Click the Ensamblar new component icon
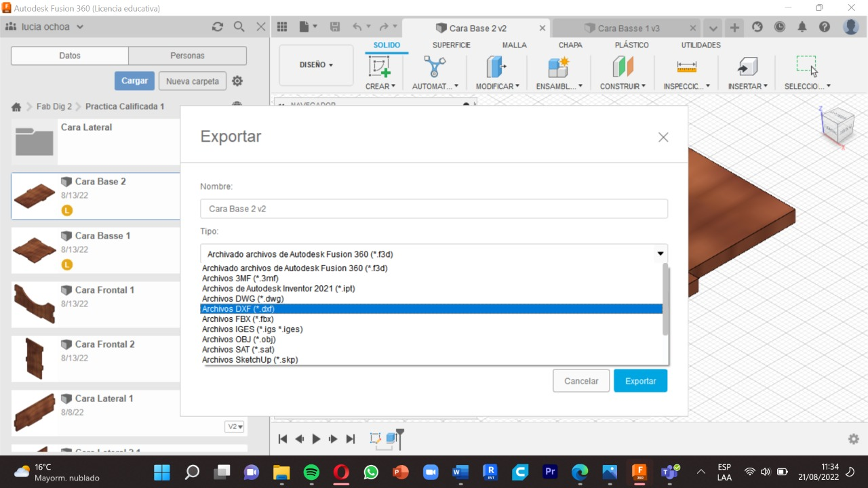The image size is (868, 488). 559,66
